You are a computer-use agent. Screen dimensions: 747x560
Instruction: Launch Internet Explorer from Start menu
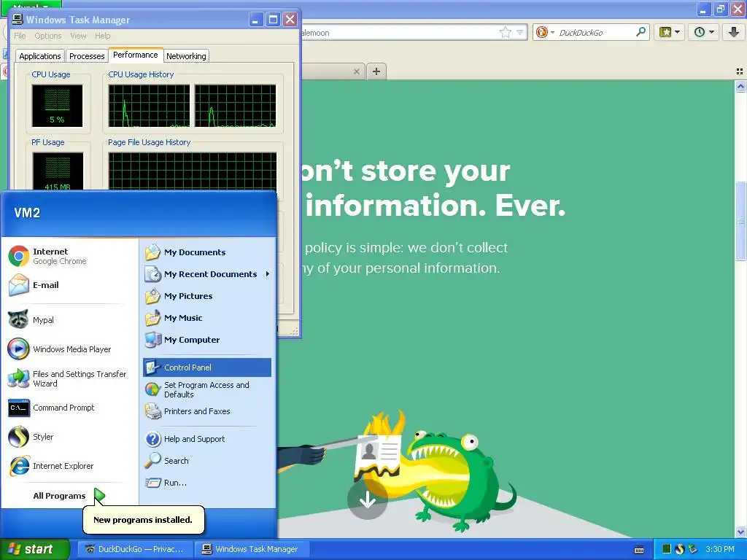(52, 466)
